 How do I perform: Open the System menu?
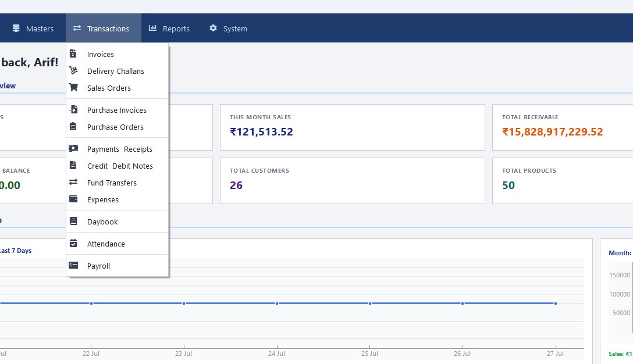point(228,28)
